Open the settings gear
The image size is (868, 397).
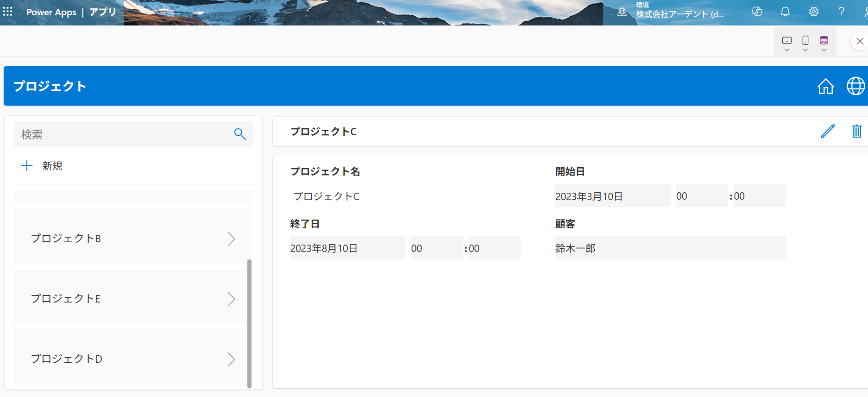[814, 12]
